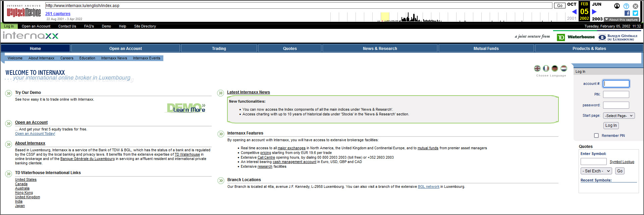This screenshot has height=215, width=644.
Task: Click the Wayback URL address field
Action: pos(299,6)
